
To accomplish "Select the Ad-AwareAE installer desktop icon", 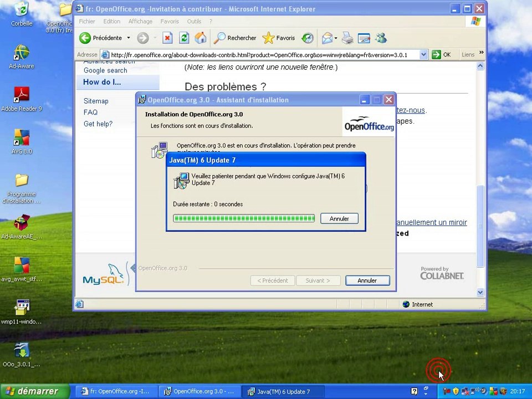I will point(22,227).
